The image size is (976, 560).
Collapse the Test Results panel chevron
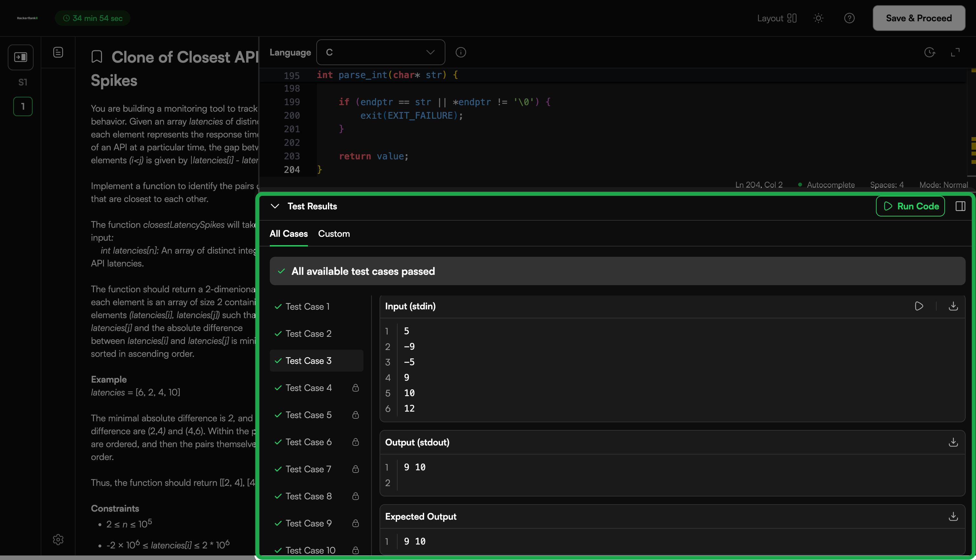[x=275, y=206]
